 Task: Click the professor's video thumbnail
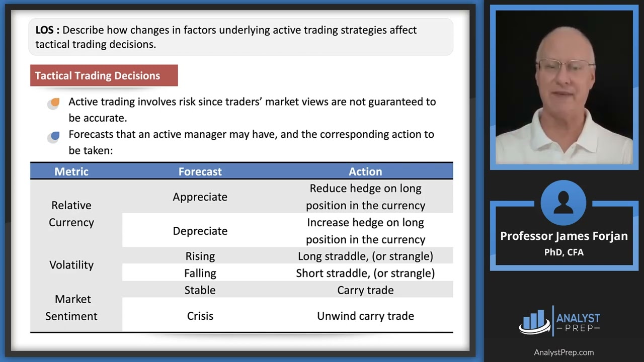pos(564,87)
